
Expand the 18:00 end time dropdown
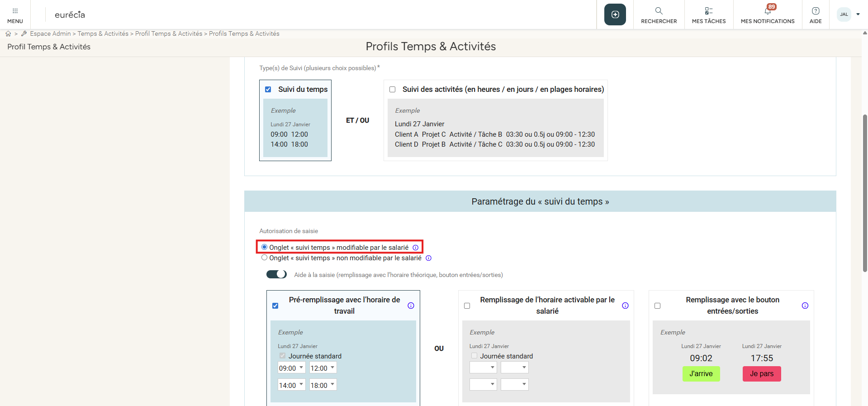(x=323, y=385)
